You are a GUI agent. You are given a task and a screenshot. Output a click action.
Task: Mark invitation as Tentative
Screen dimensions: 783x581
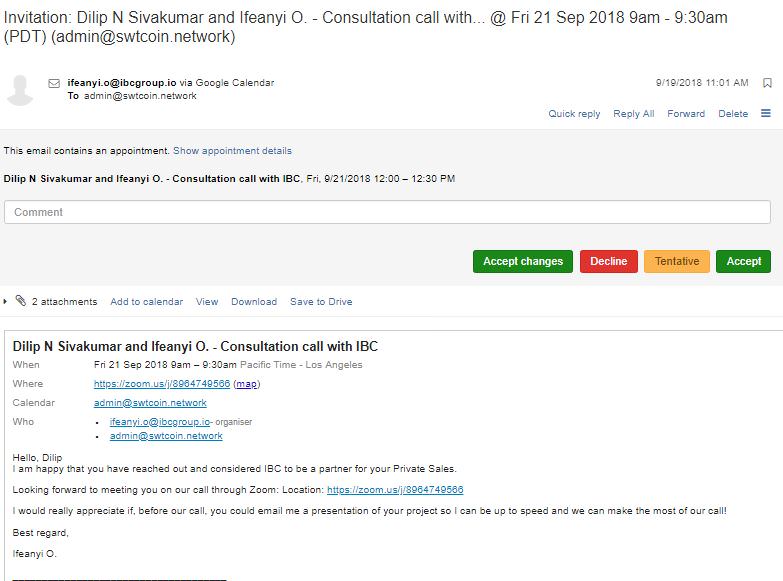(677, 261)
